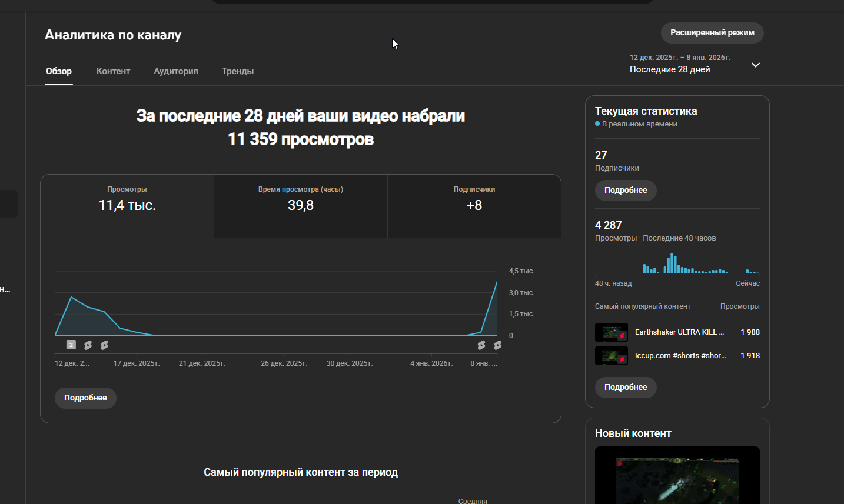The height and width of the screenshot is (504, 844).
Task: Click the "17 дек. 2025 г." date label
Action: [x=137, y=363]
